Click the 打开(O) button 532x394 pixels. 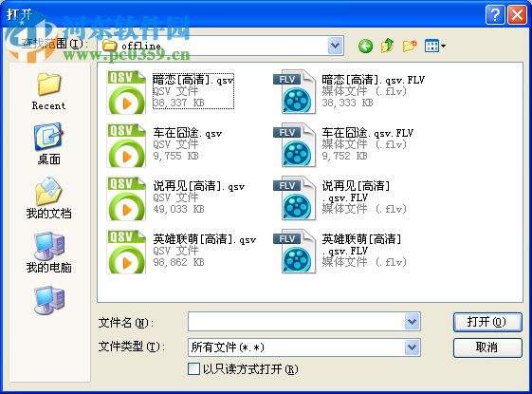pyautogui.click(x=487, y=322)
